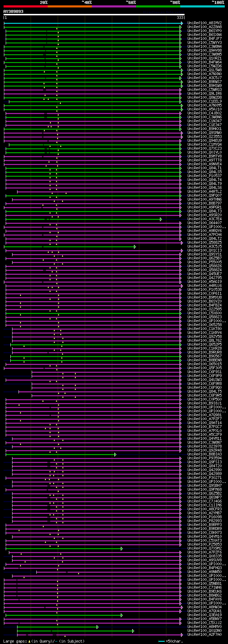Click the arrowhead ending the UniRef100_B8BIA3 bar
The image size is (228, 644).
[115, 454]
